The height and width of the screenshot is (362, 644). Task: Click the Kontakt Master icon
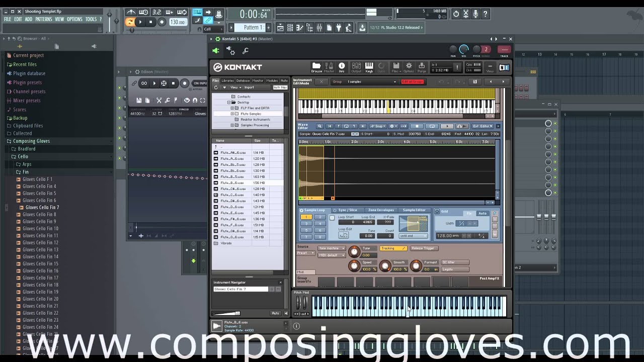329,67
